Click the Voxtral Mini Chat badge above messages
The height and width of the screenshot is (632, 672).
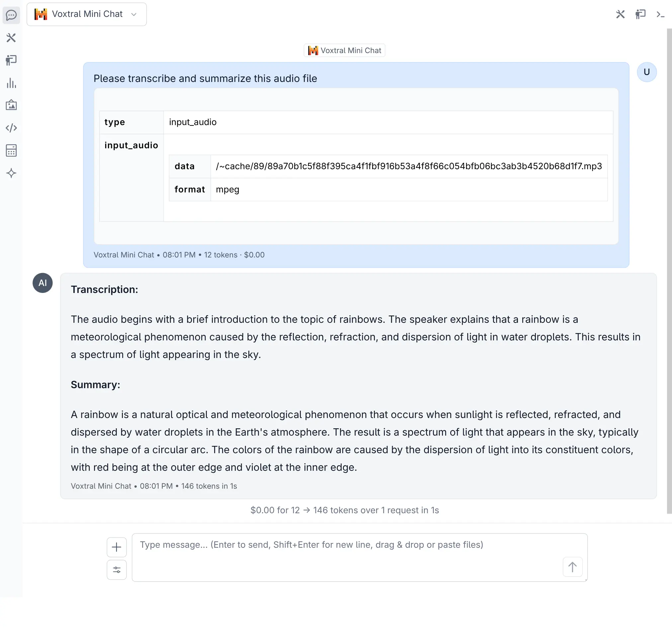(x=344, y=50)
